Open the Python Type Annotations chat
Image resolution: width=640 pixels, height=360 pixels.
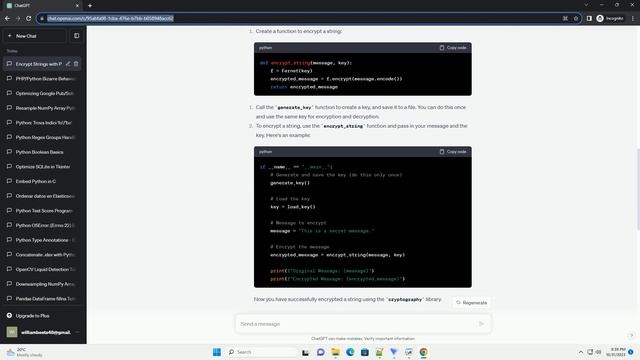pos(42,240)
